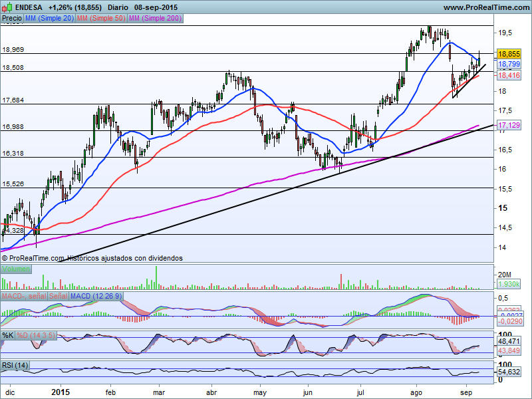This screenshot has height=399, width=532.
Task: Click the candlestick icon beside ENDESA
Action: [x=7, y=7]
